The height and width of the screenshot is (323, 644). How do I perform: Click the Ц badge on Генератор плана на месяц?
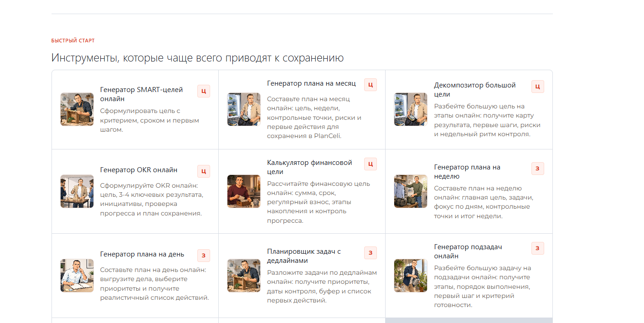pos(371,85)
